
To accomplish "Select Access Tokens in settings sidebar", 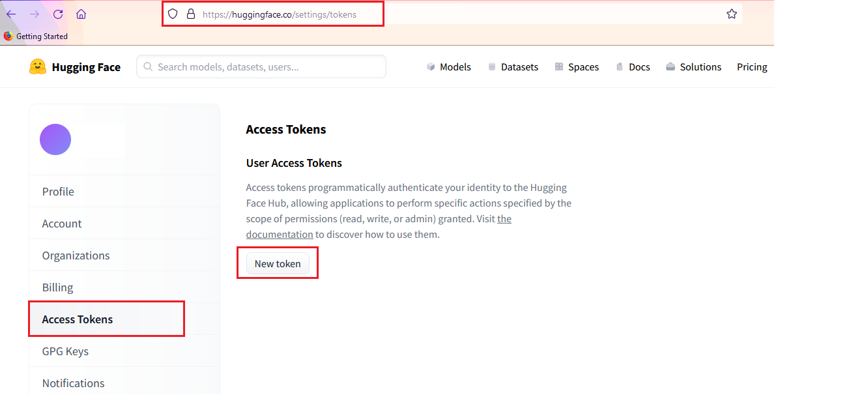I will tap(124, 319).
